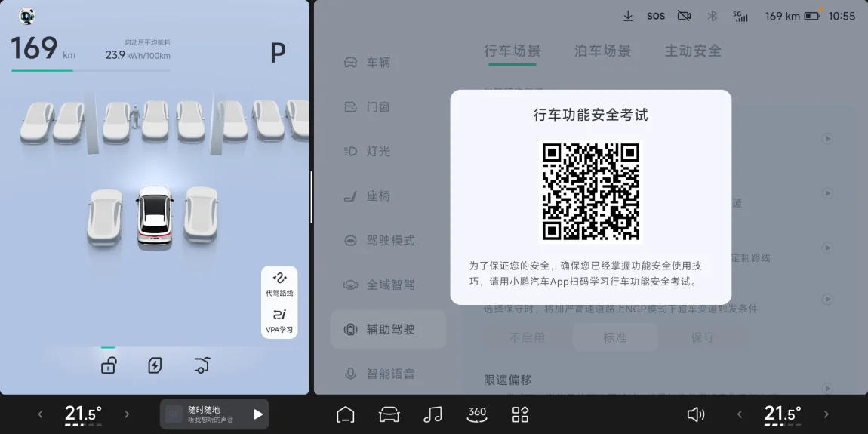Increase right temperature with right arrow
868x434 pixels.
pos(826,414)
